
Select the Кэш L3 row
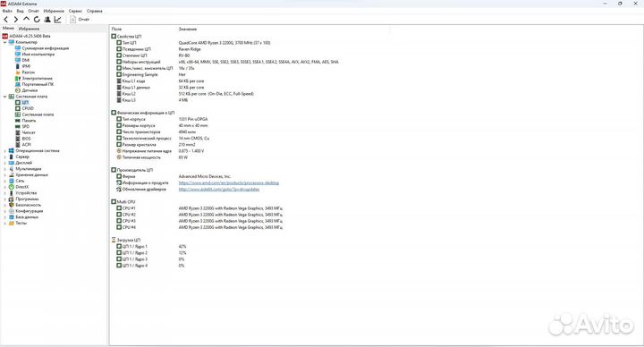pyautogui.click(x=152, y=100)
